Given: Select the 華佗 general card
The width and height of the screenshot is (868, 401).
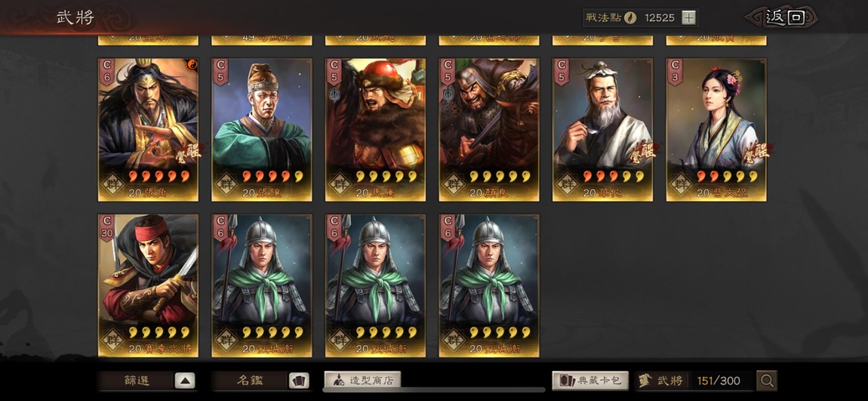Looking at the screenshot, I should [x=603, y=130].
